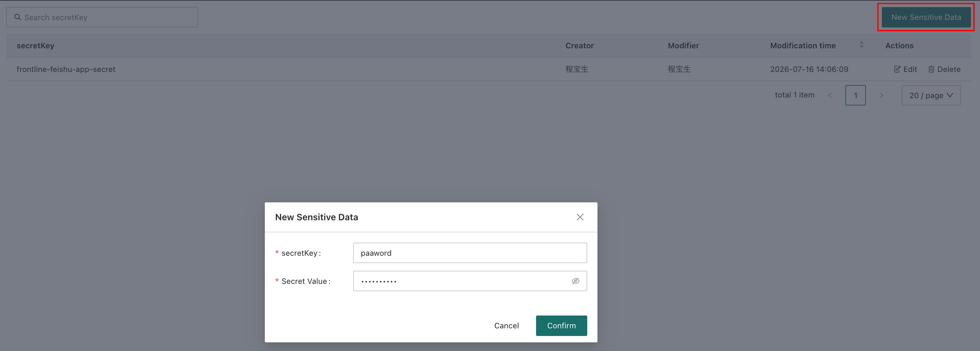The image size is (980, 351).
Task: Click the frontline-feishu-app-secret cell
Action: coord(66,69)
